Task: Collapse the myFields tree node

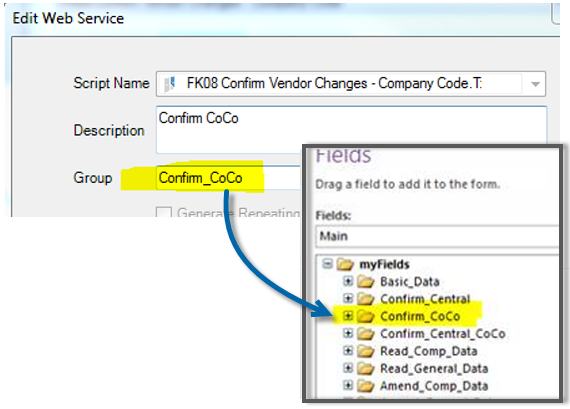Action: point(327,263)
